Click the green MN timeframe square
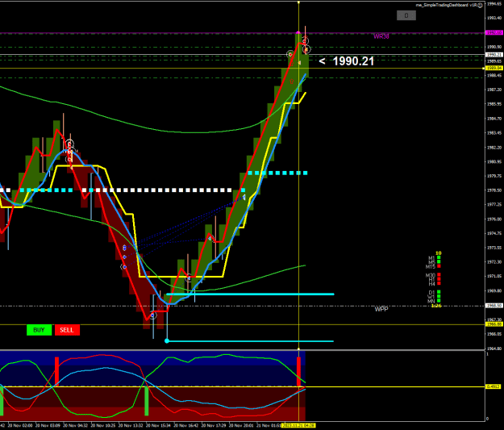 click(x=439, y=301)
